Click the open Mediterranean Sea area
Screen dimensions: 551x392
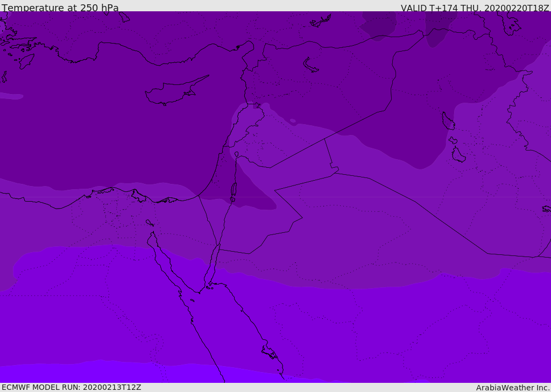pos(105,140)
